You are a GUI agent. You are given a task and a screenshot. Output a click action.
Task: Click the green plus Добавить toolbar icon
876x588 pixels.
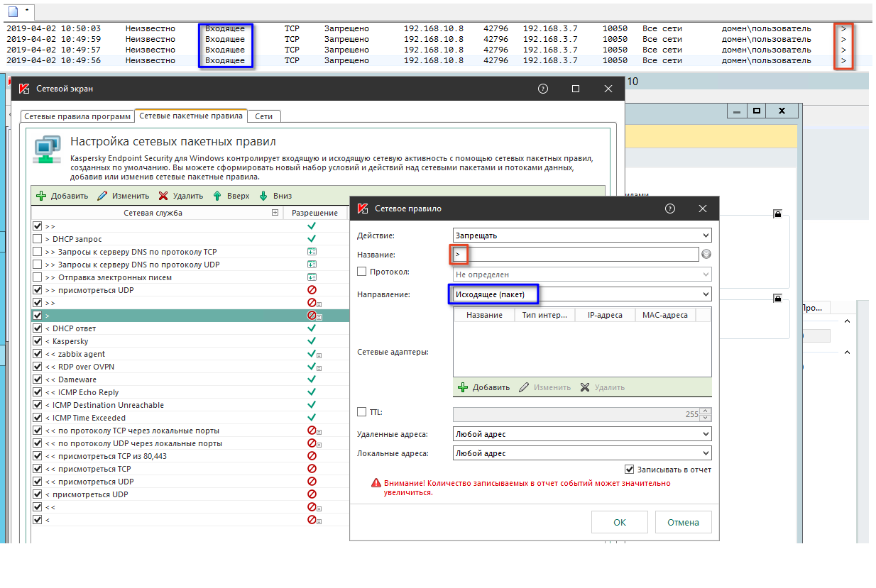click(41, 196)
